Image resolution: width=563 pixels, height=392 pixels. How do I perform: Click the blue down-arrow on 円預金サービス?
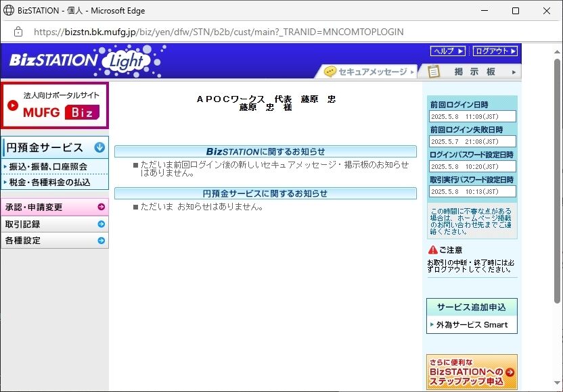pos(99,147)
